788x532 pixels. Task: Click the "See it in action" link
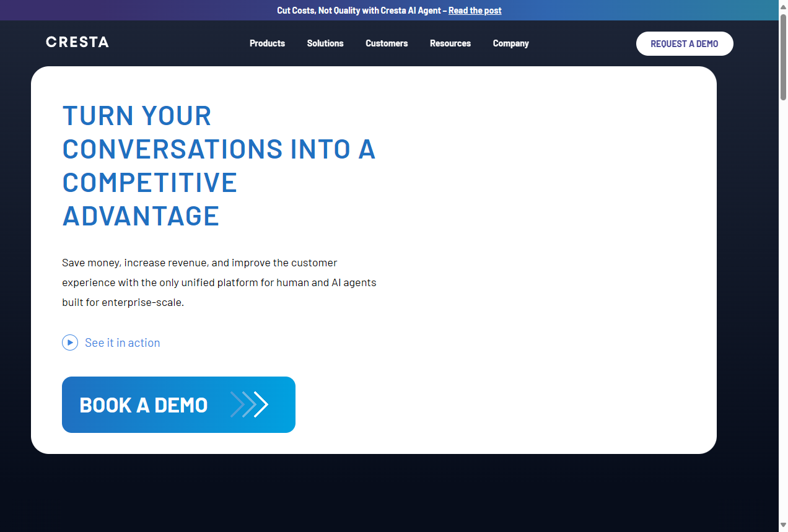coord(122,342)
